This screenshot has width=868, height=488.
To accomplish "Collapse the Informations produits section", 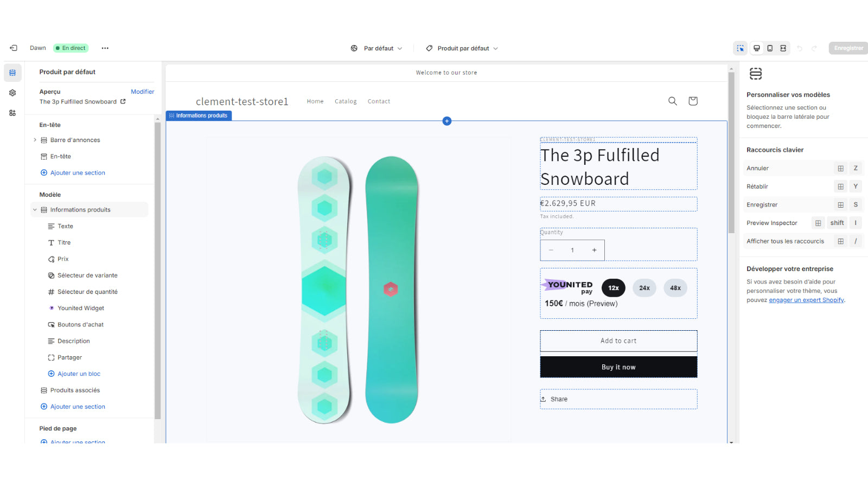I will pyautogui.click(x=35, y=210).
